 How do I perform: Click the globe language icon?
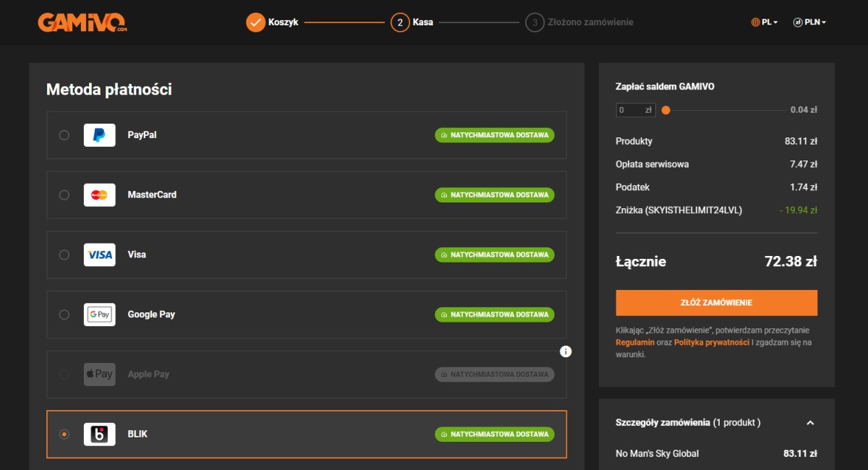[755, 22]
